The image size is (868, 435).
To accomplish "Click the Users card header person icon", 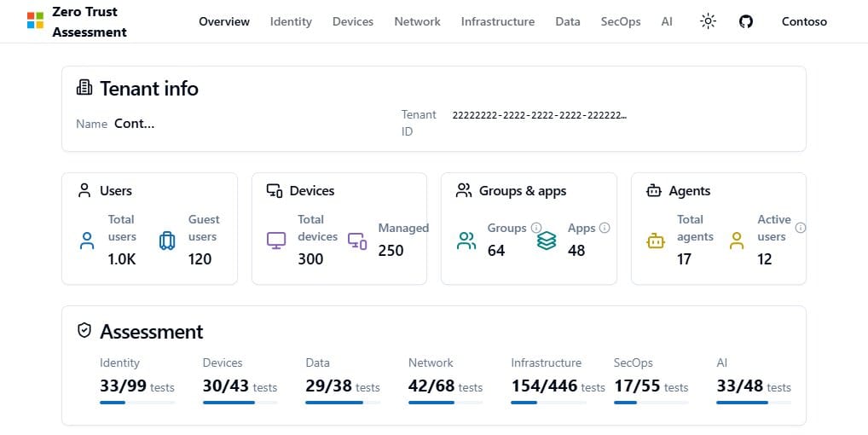I will point(84,191).
